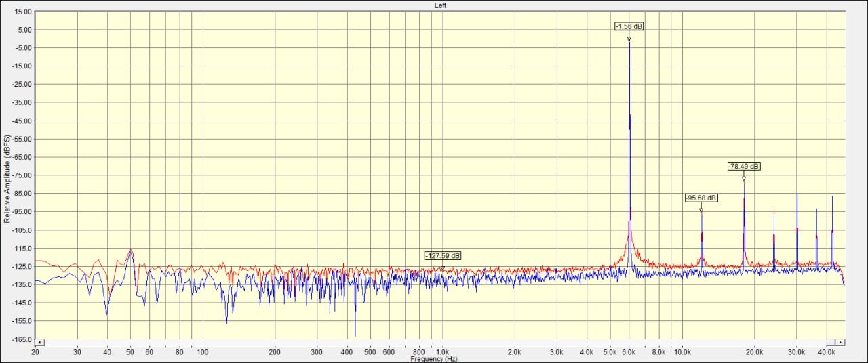
Task: Click the 20 tick on the frequency axis
Action: coord(35,352)
